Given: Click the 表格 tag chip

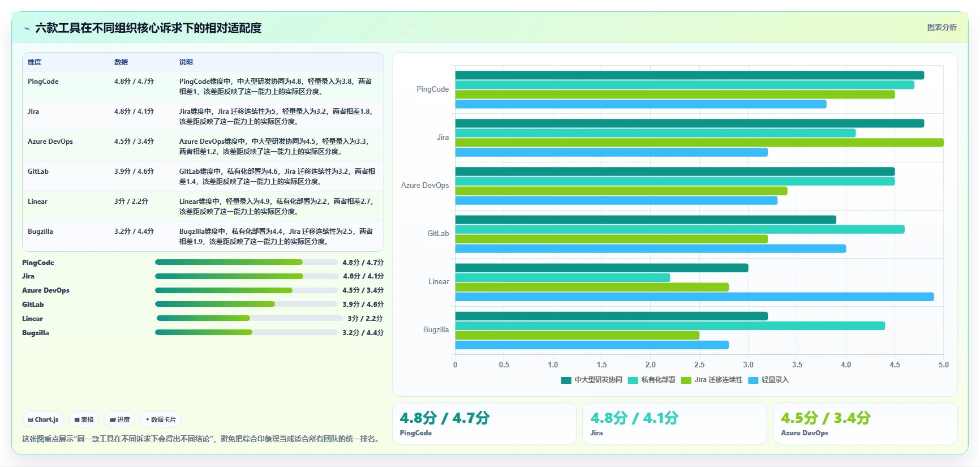Looking at the screenshot, I should (x=84, y=419).
